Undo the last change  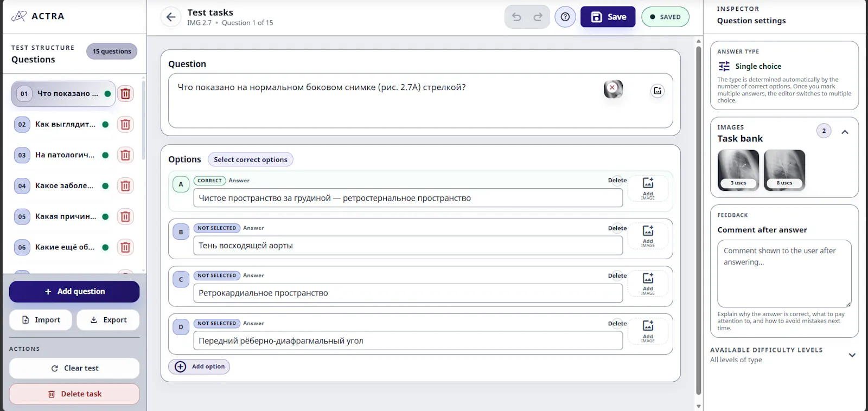tap(516, 17)
